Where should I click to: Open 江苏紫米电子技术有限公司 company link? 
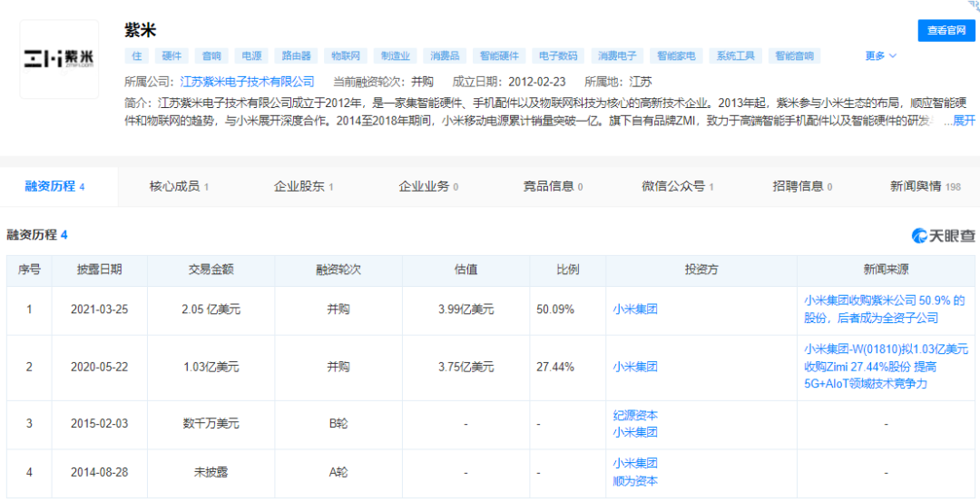click(247, 82)
